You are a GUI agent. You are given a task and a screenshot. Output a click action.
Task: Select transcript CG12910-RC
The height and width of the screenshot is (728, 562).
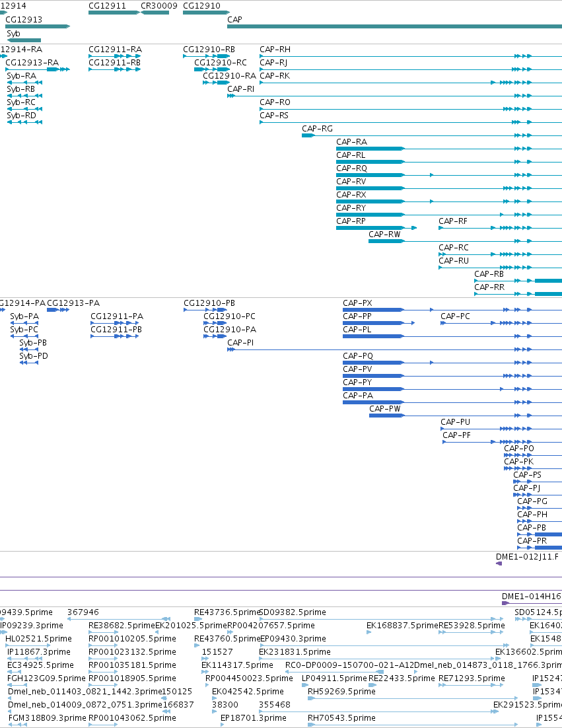[211, 69]
